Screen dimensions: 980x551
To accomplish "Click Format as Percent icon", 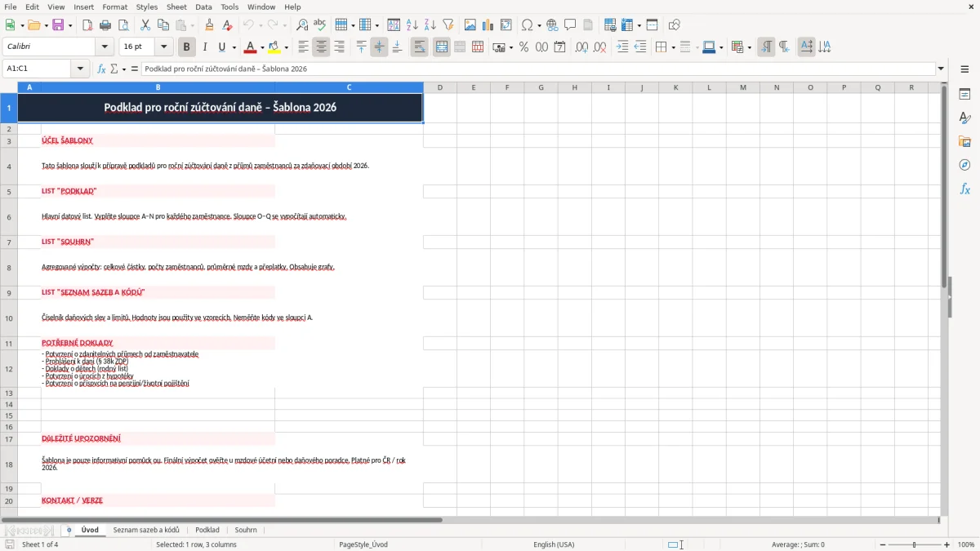I will tap(523, 47).
